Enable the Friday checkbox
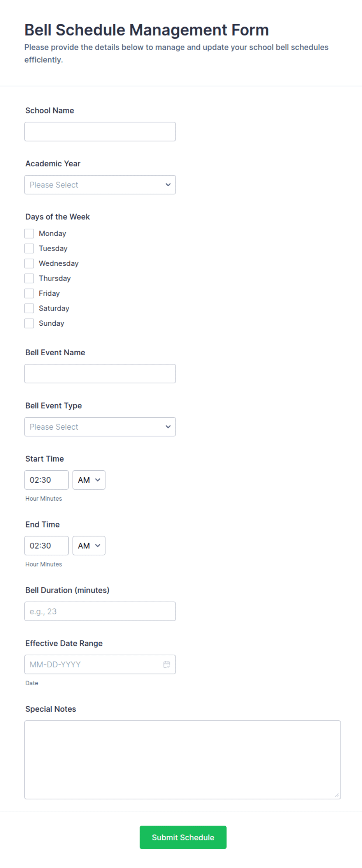 (29, 293)
